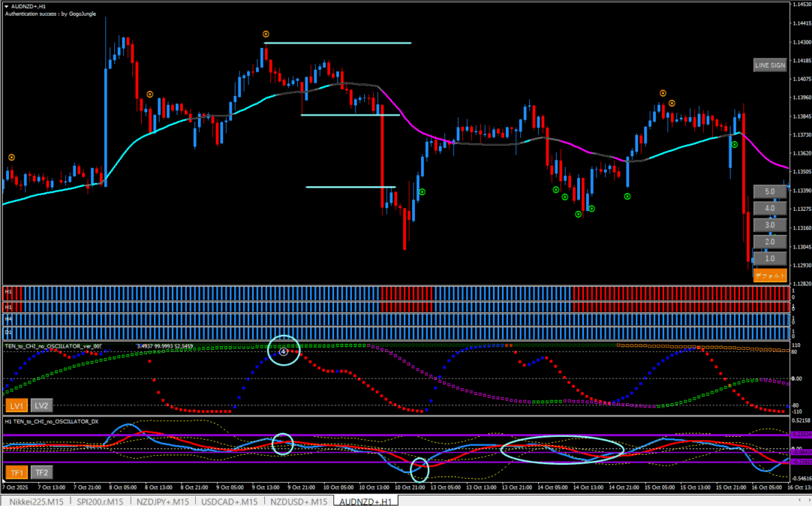This screenshot has height=506, width=812.
Task: Click the rightmost green signal marker on chart
Action: [735, 144]
